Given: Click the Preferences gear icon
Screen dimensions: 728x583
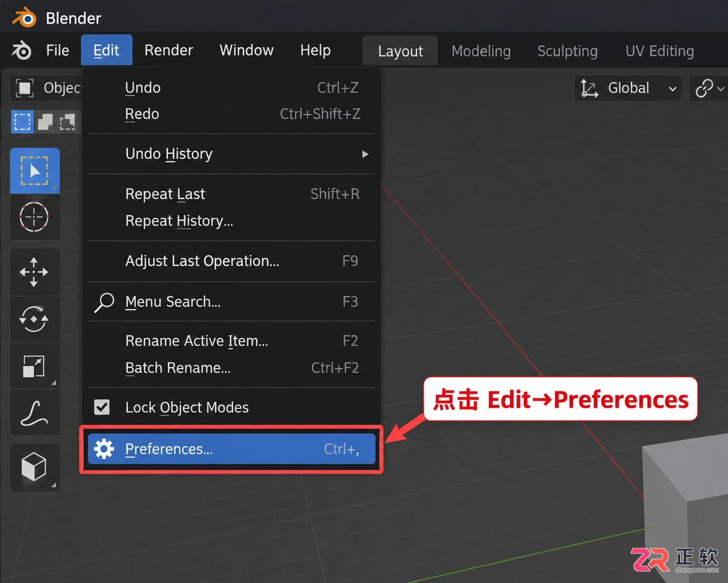Looking at the screenshot, I should point(104,449).
